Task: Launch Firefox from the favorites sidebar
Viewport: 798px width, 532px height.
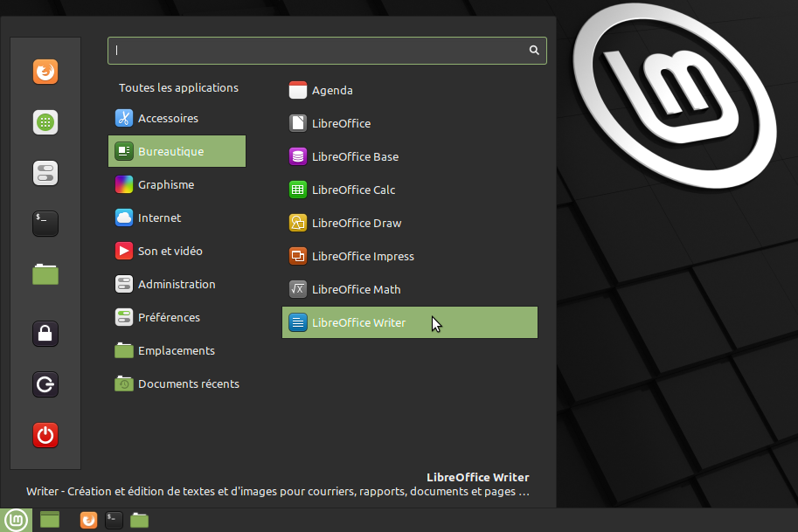Action: point(45,72)
